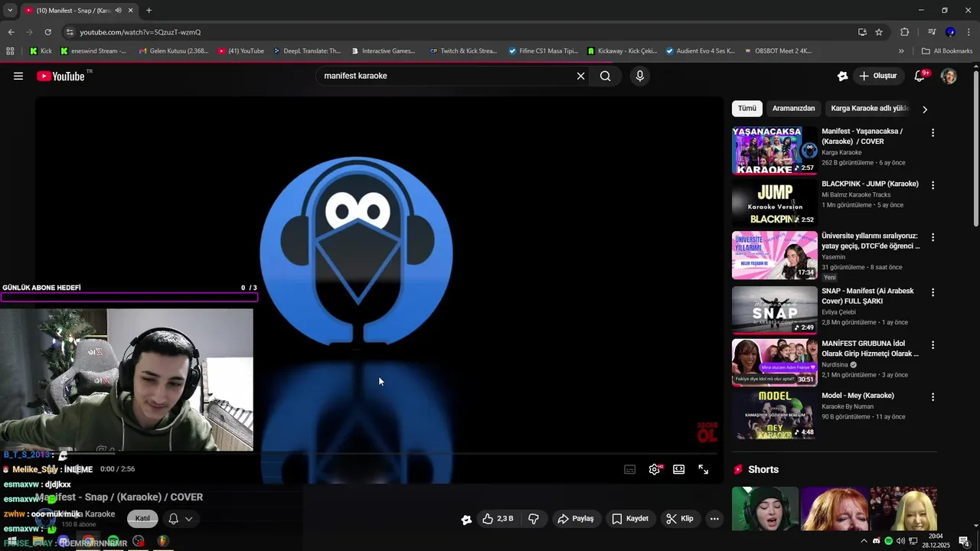Viewport: 980px width, 551px height.
Task: Open the first Shorts thumbnail with headphones
Action: point(765,509)
